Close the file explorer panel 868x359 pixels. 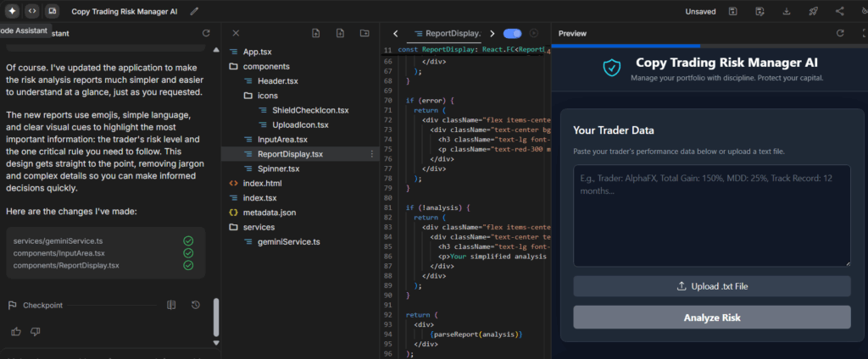(x=236, y=33)
